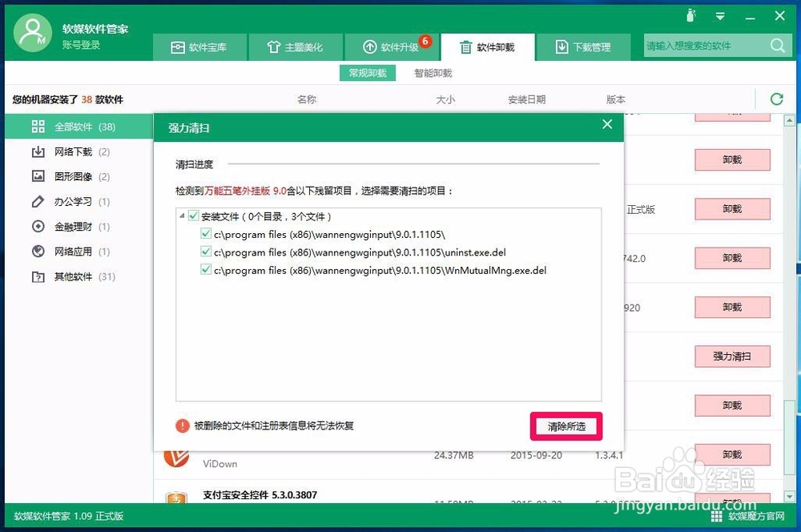801x532 pixels.
Task: Click 卸载 button in the 920 row
Action: (732, 307)
